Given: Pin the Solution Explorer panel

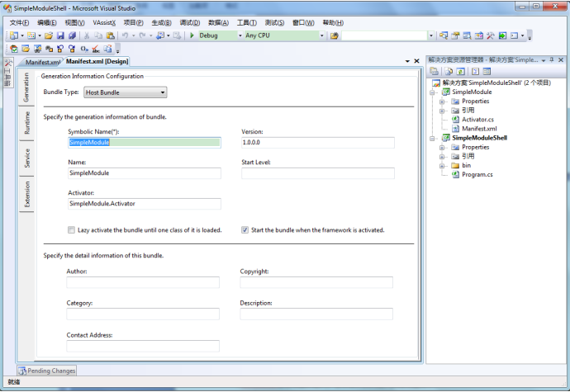Looking at the screenshot, I should click(x=552, y=60).
